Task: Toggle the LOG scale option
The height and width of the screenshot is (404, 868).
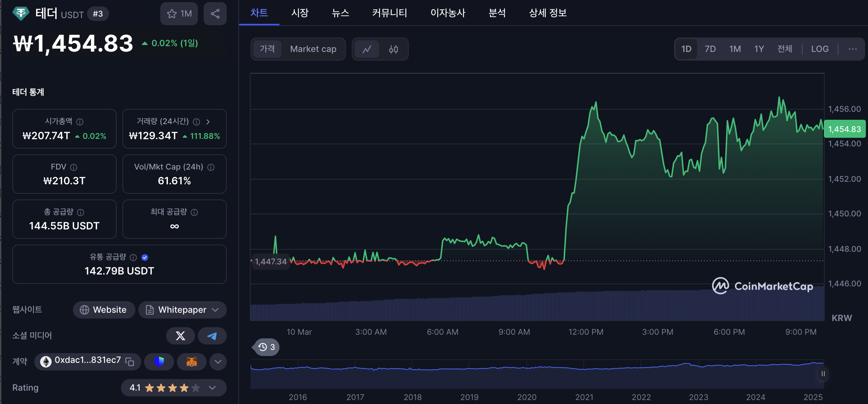Action: click(x=820, y=49)
